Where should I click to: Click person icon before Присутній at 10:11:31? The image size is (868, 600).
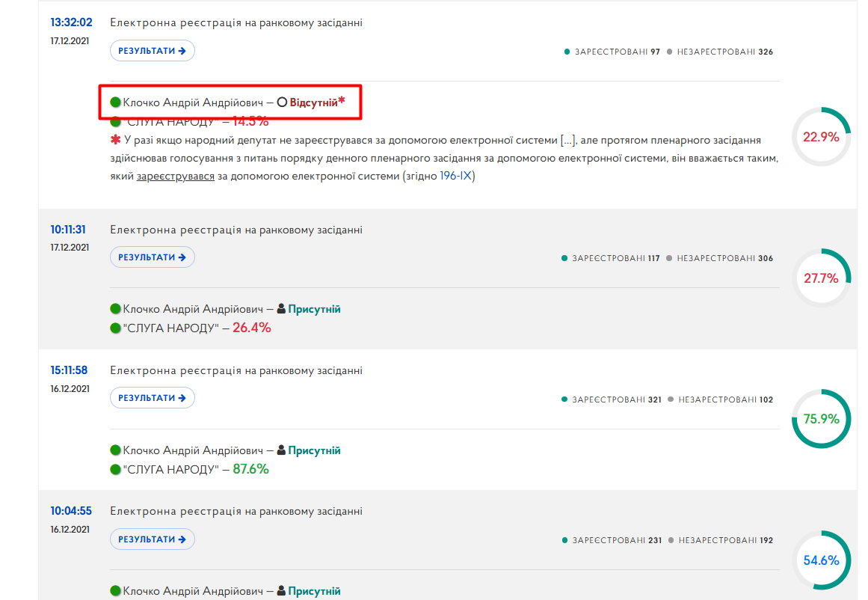click(x=281, y=308)
